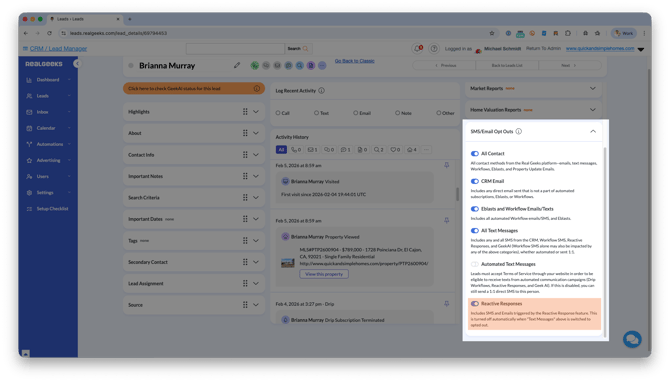670x382 pixels.
Task: Toggle the Reactive Responses switch
Action: 474,303
